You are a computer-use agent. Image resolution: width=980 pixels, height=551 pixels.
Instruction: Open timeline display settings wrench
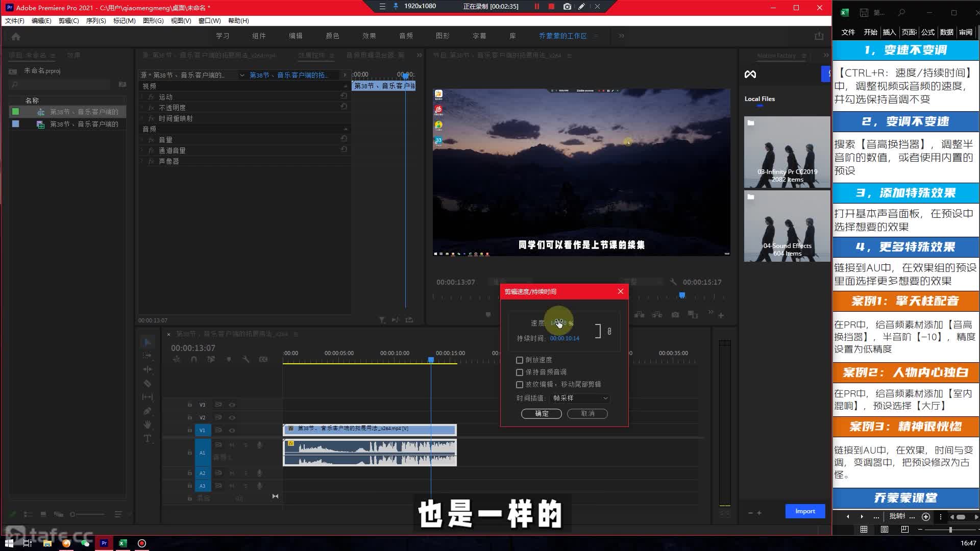[x=246, y=360]
